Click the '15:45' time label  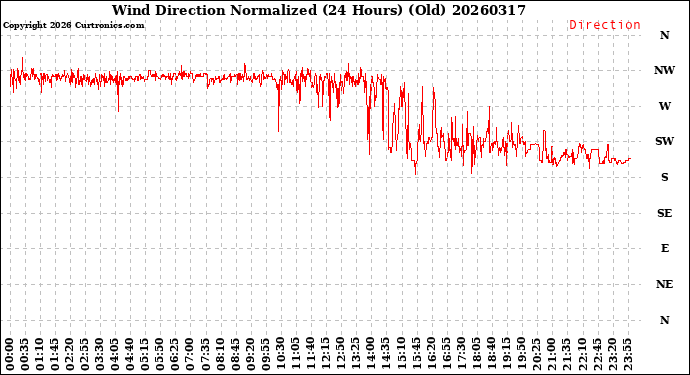click(x=416, y=354)
